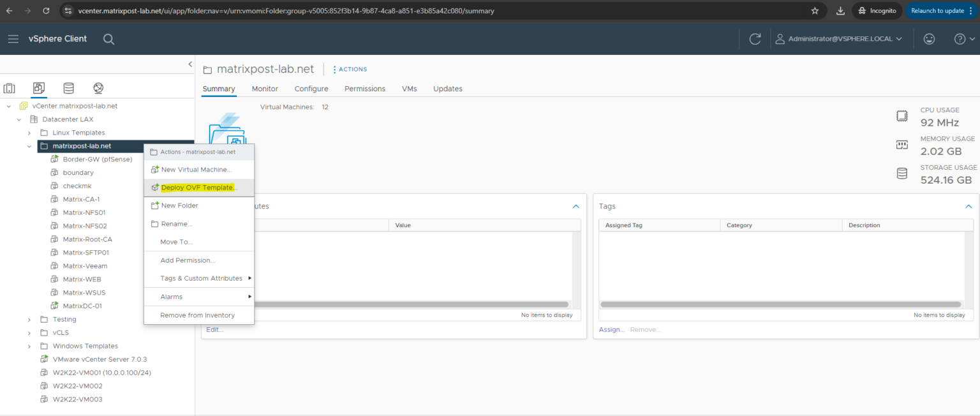
Task: Open the Storage inventory view
Action: pos(68,88)
